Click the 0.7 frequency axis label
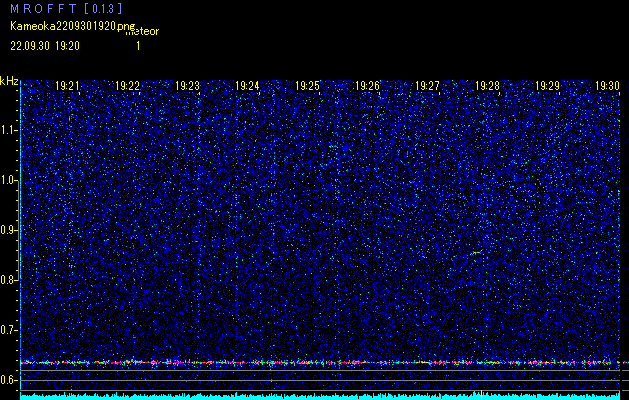The height and width of the screenshot is (400, 629). click(x=9, y=330)
